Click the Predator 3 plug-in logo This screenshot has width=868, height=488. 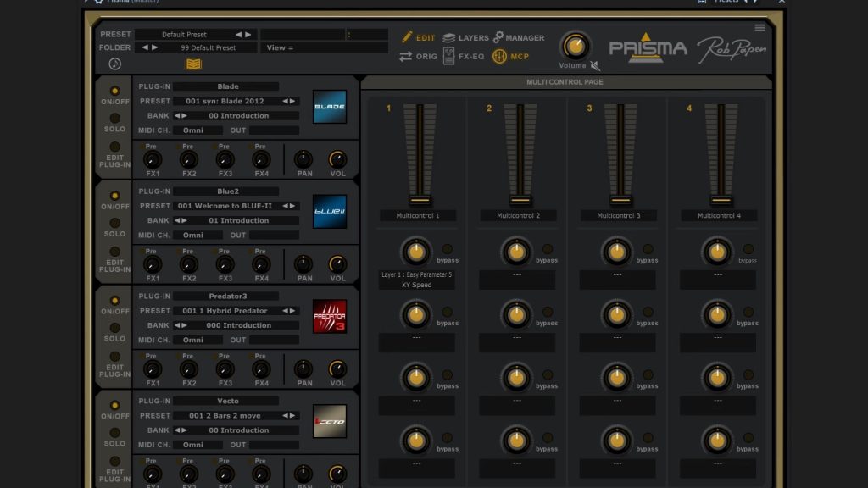[329, 316]
